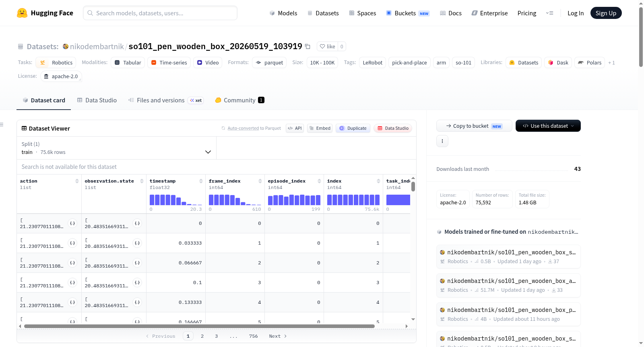Expand the action cell in timestamp 0.133333 row
The image size is (644, 347).
click(x=72, y=302)
